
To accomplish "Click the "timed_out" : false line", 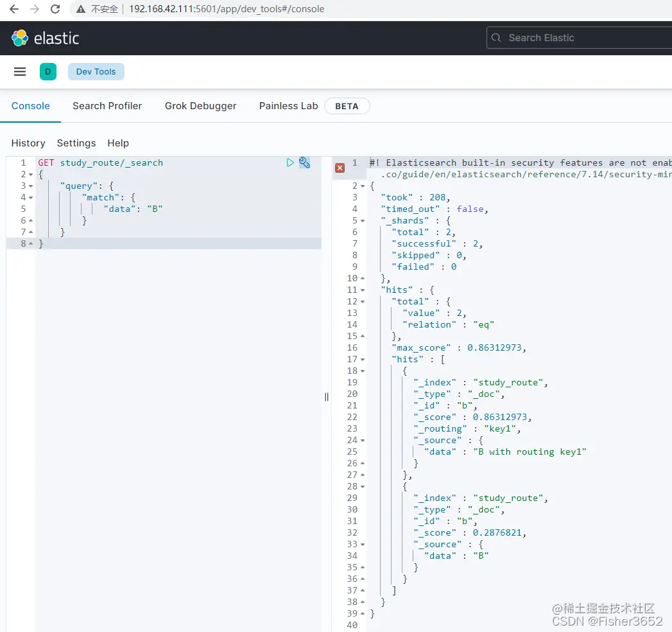I will coord(434,209).
